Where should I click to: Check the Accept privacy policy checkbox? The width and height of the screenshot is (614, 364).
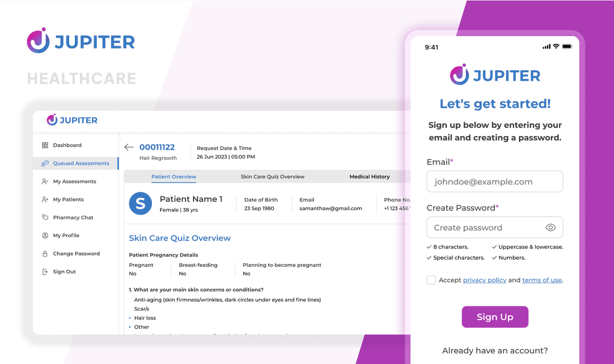click(x=431, y=280)
